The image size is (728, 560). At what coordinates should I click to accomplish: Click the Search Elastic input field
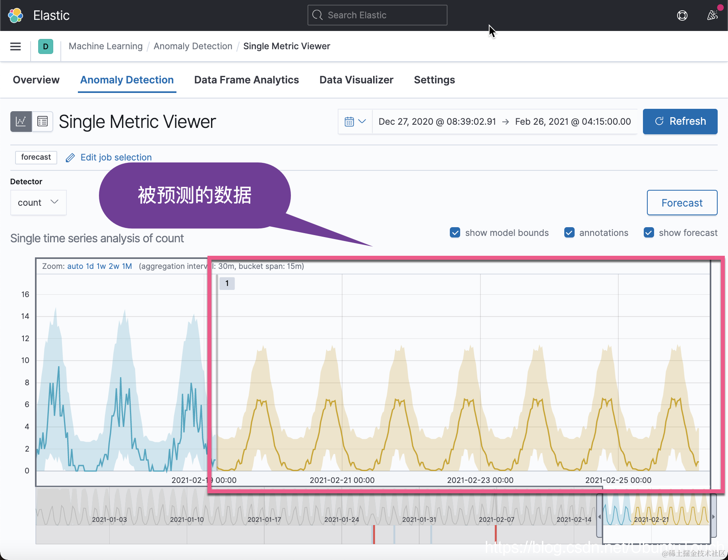click(377, 15)
